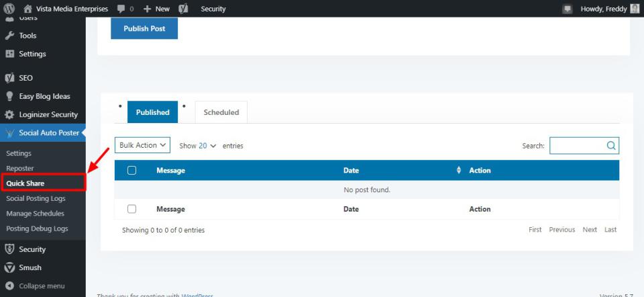Click the WordPress logo icon
This screenshot has height=297, width=644.
click(x=10, y=9)
